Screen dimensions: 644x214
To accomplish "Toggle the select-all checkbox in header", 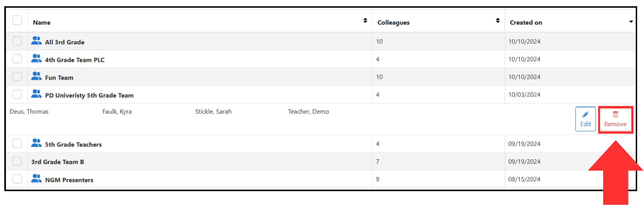I will tap(17, 20).
